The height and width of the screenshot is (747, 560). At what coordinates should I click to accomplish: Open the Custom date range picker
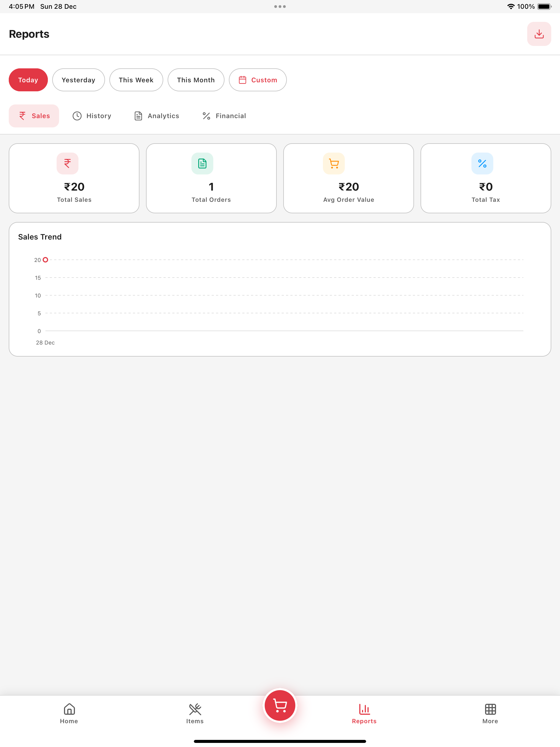coord(258,80)
